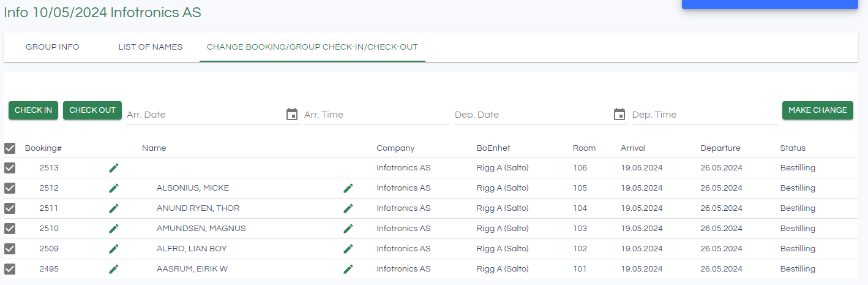The image size is (868, 285).
Task: Focus the Dep. Time input field
Action: [704, 115]
